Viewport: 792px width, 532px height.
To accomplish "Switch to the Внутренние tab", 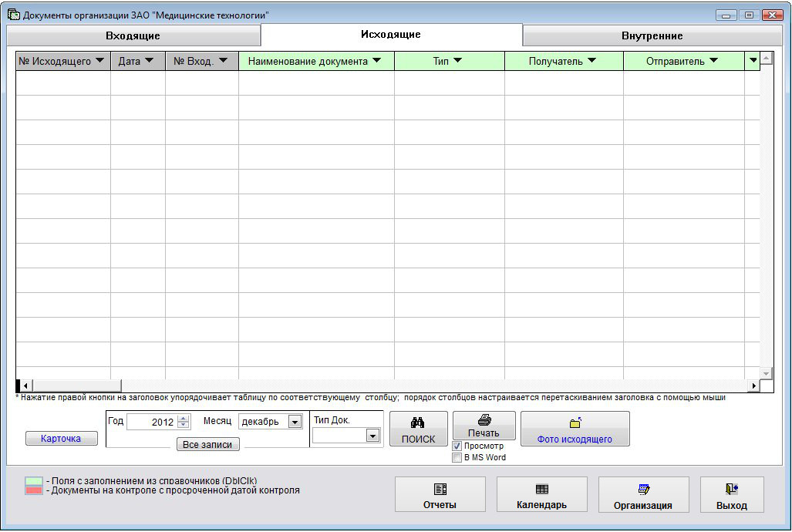I will point(652,36).
